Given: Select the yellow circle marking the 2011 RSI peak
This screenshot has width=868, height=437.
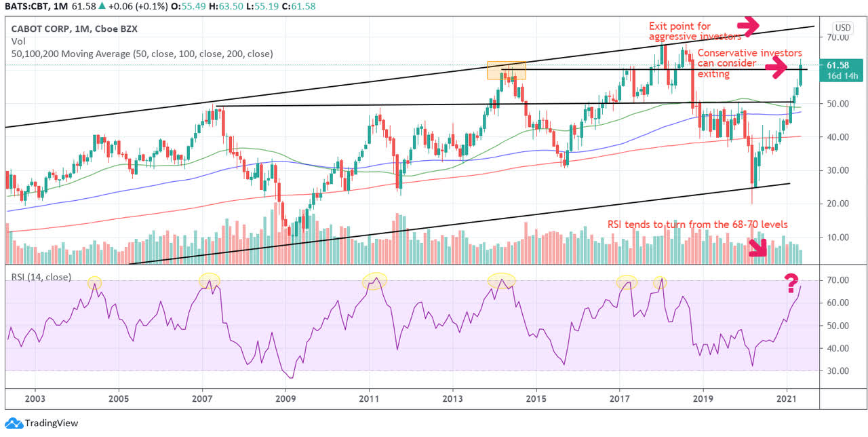Looking at the screenshot, I should click(374, 280).
